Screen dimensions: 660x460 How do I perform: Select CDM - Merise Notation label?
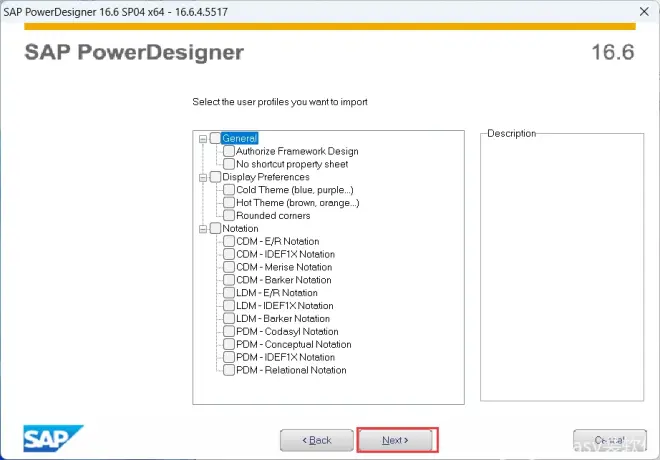[x=284, y=267]
